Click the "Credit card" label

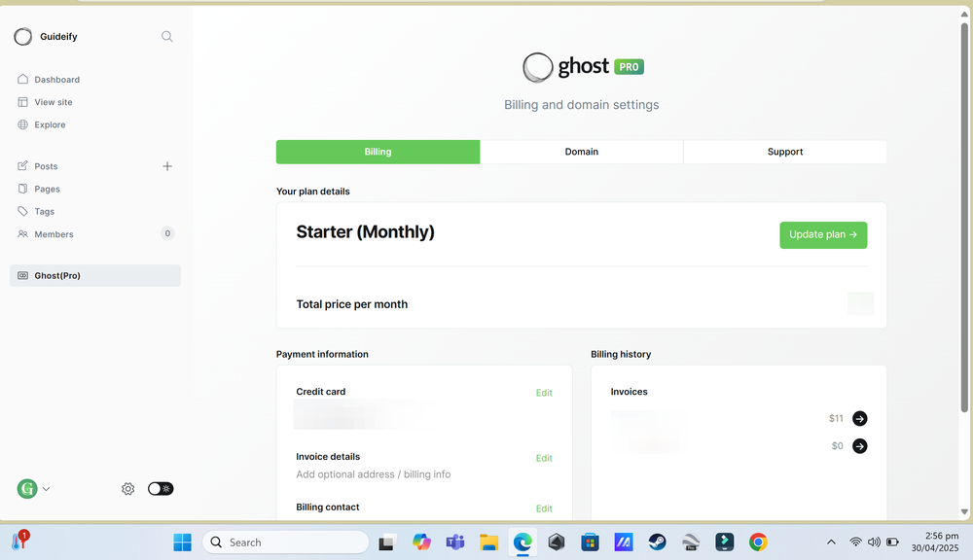click(x=321, y=392)
